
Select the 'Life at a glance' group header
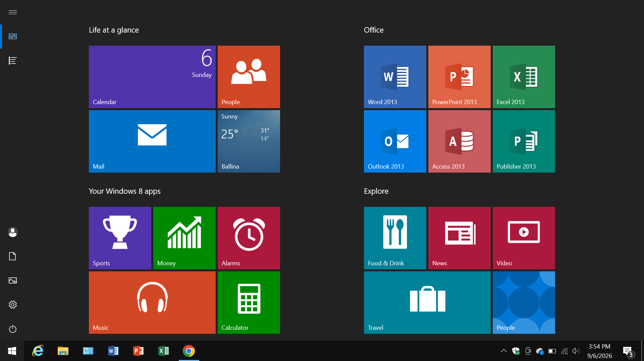[114, 30]
